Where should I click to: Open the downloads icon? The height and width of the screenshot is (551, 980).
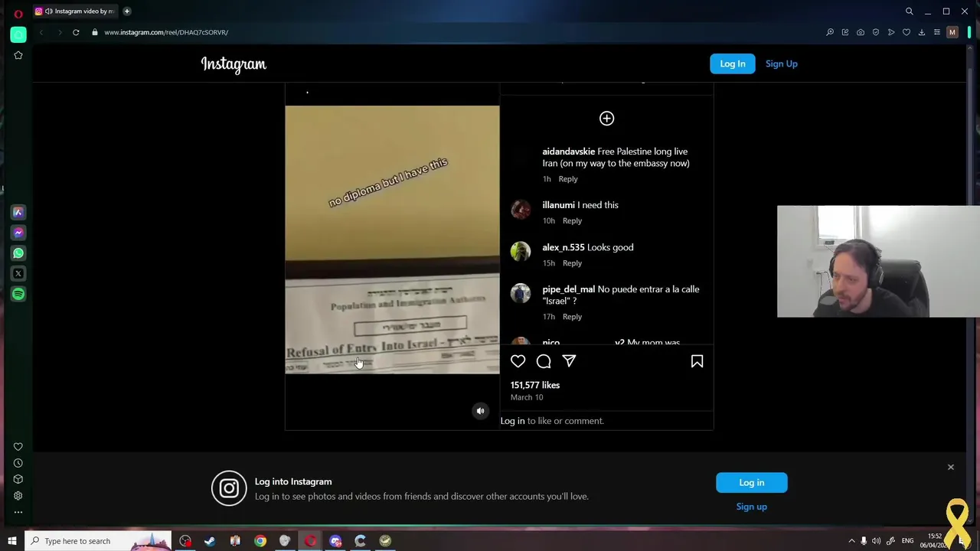[922, 32]
